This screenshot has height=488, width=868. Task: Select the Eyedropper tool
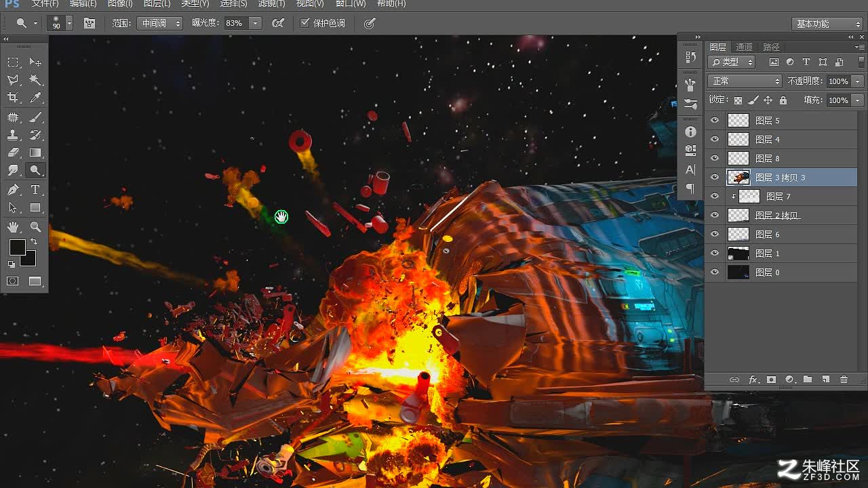35,98
